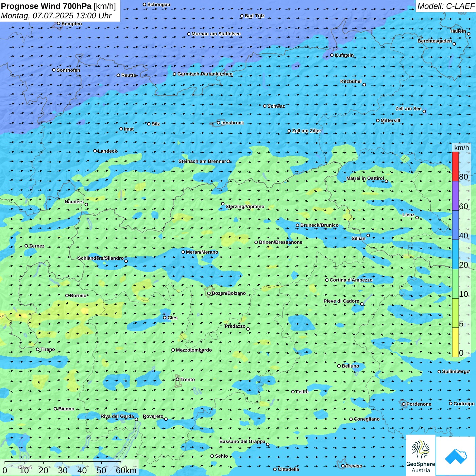Select the Bozen/Bolzano city marker

pyautogui.click(x=209, y=293)
